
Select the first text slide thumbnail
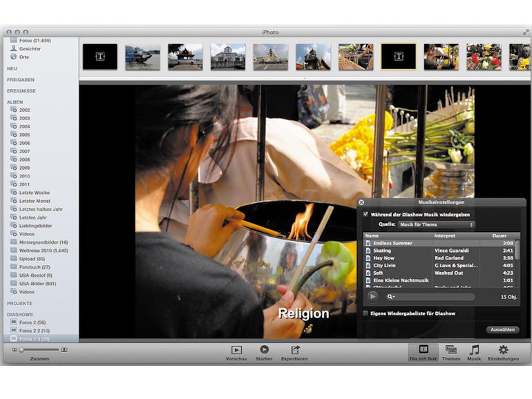[x=100, y=57]
